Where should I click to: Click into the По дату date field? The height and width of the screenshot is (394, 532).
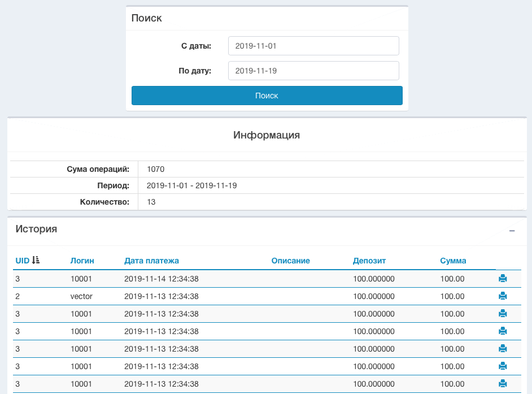pyautogui.click(x=313, y=71)
